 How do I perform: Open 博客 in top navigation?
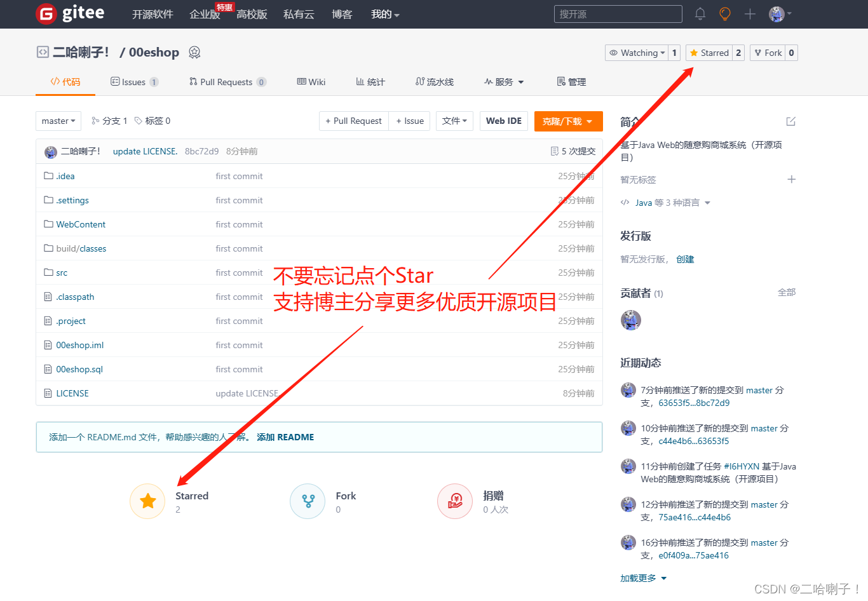342,14
